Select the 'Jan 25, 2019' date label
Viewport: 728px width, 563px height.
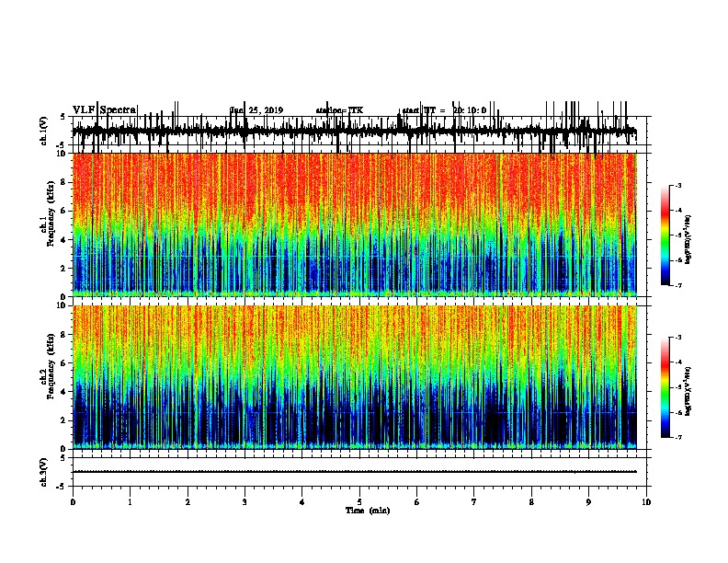256,110
